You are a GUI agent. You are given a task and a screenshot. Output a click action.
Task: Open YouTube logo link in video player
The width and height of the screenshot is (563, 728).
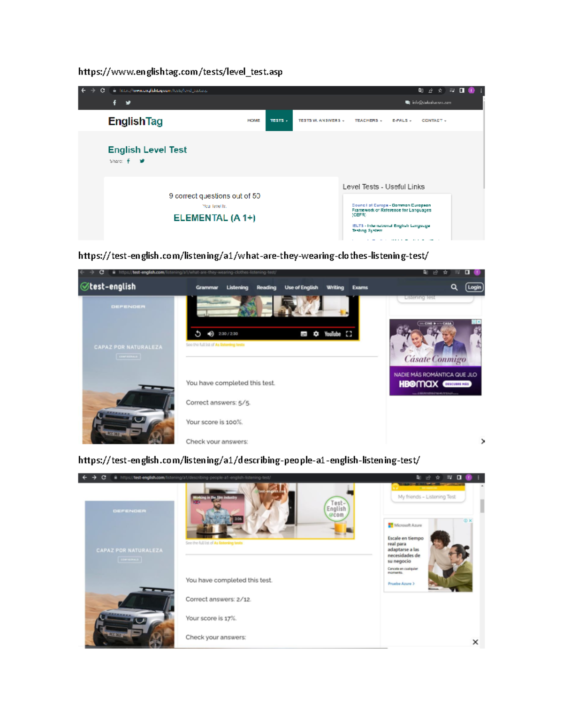pyautogui.click(x=332, y=334)
